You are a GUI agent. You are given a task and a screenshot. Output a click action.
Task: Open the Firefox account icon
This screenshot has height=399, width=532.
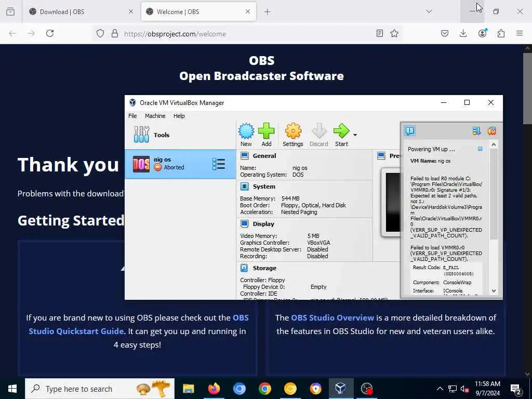click(482, 33)
